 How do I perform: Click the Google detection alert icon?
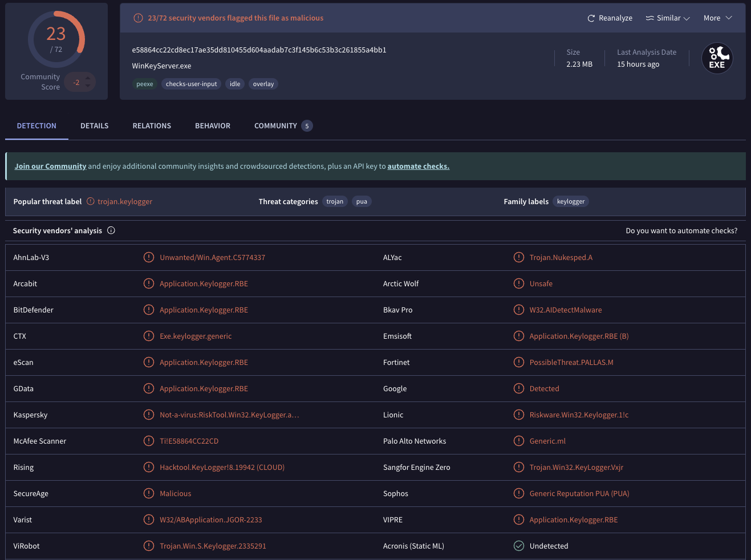click(x=519, y=388)
